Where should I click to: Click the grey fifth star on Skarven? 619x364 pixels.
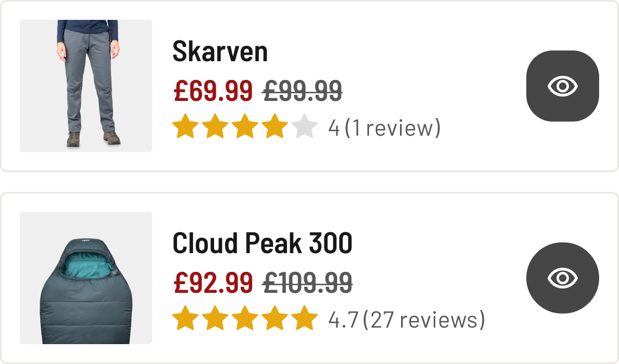click(x=305, y=128)
